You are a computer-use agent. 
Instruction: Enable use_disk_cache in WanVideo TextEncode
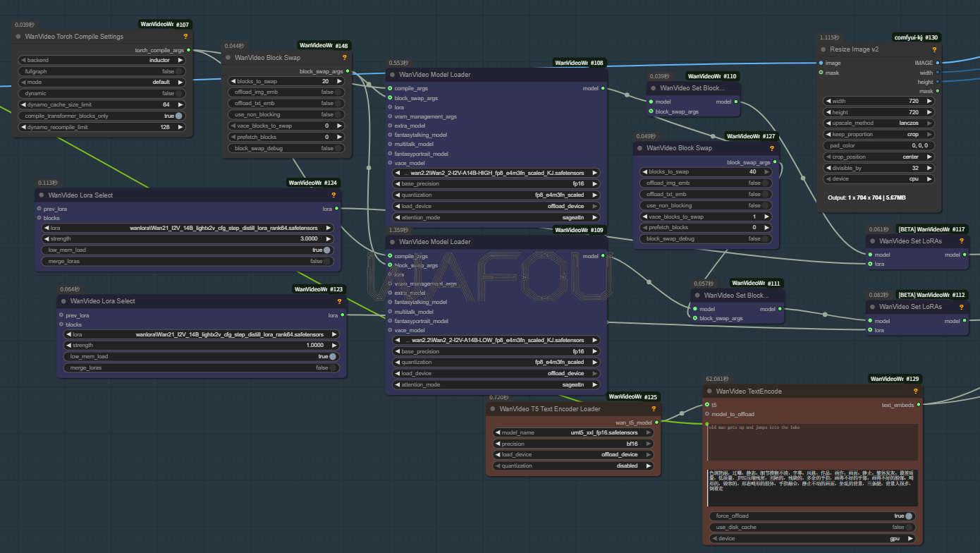(812, 527)
